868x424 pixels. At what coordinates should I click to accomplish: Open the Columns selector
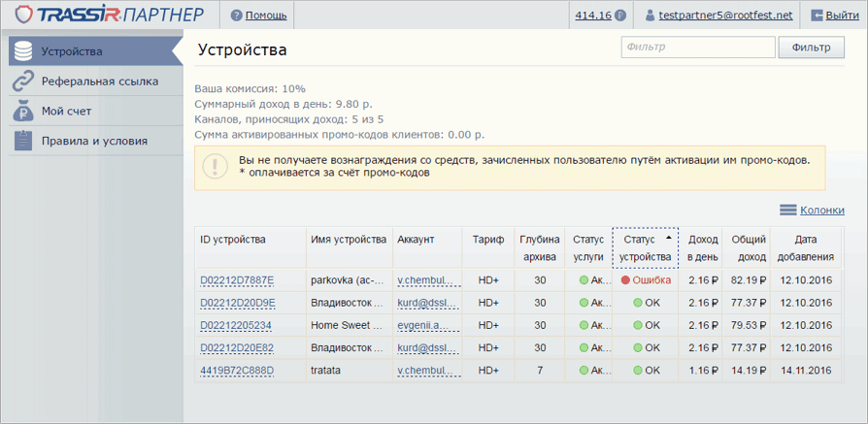(x=812, y=210)
